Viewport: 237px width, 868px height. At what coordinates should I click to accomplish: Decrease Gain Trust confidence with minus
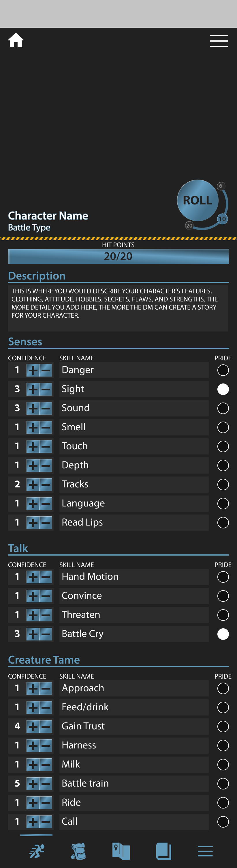pyautogui.click(x=46, y=726)
